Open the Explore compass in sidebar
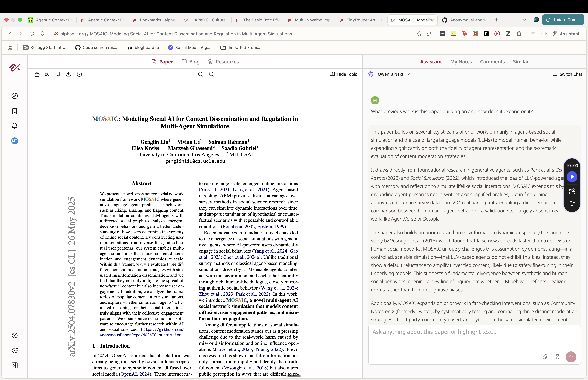The image size is (588, 380). [x=15, y=96]
